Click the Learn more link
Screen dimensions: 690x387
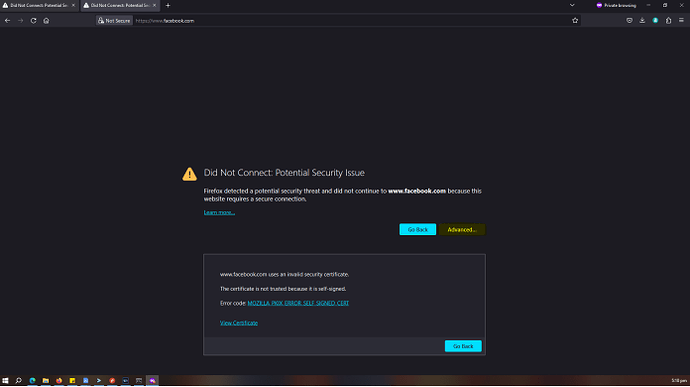click(x=219, y=213)
